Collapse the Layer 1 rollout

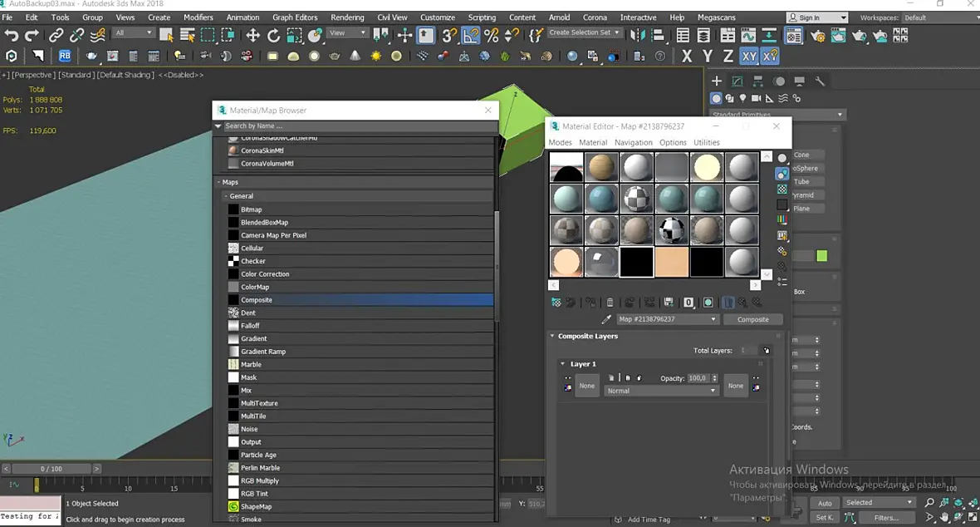[562, 363]
